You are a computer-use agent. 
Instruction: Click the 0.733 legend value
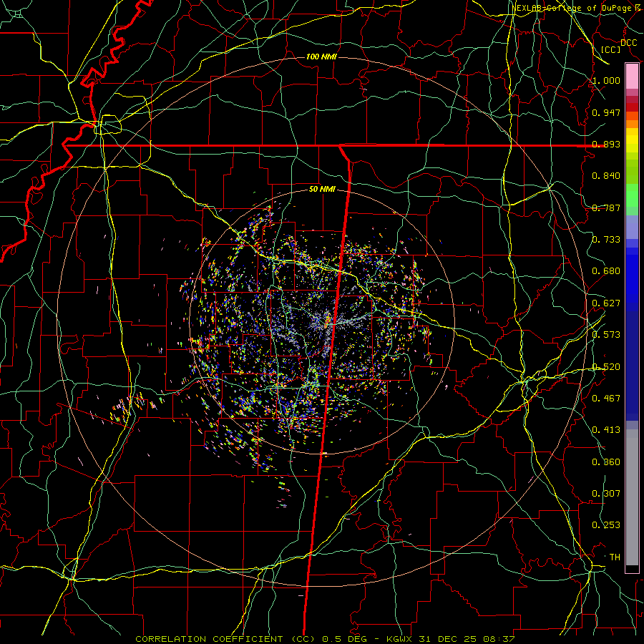[606, 240]
